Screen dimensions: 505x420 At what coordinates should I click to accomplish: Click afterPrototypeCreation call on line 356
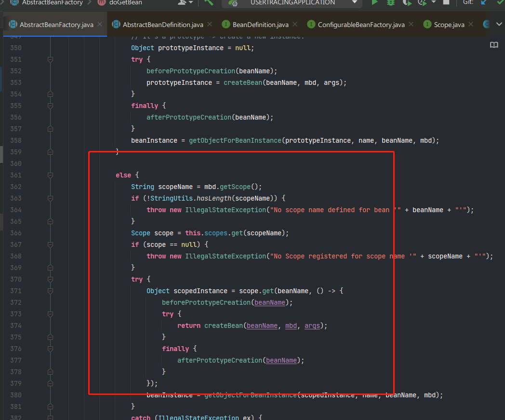coord(189,117)
